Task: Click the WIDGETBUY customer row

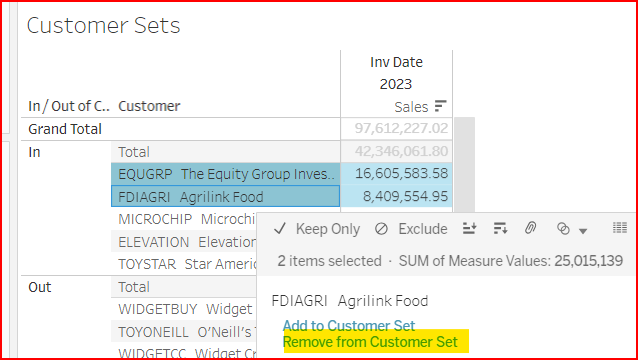Action: [184, 309]
